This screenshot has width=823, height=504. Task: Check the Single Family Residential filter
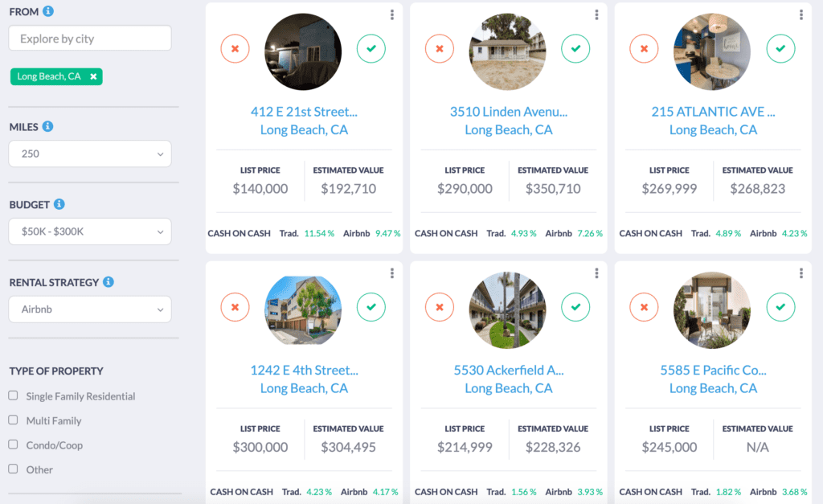click(12, 395)
